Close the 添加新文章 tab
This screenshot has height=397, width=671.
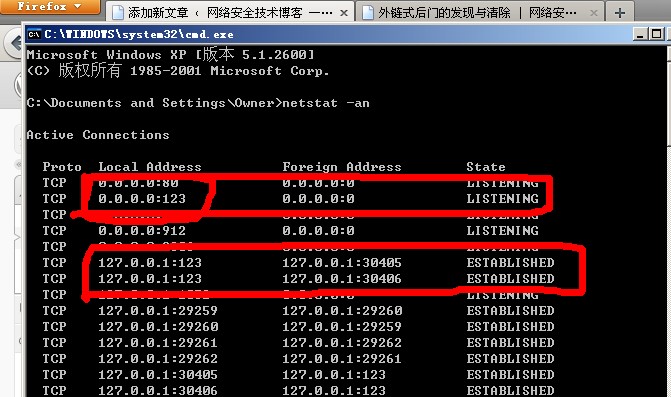click(344, 13)
